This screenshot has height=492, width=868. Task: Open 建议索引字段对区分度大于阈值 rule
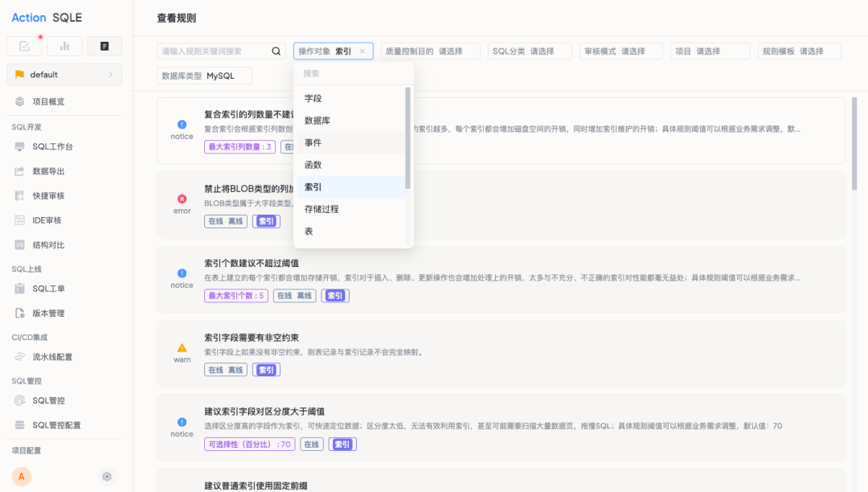pos(264,411)
